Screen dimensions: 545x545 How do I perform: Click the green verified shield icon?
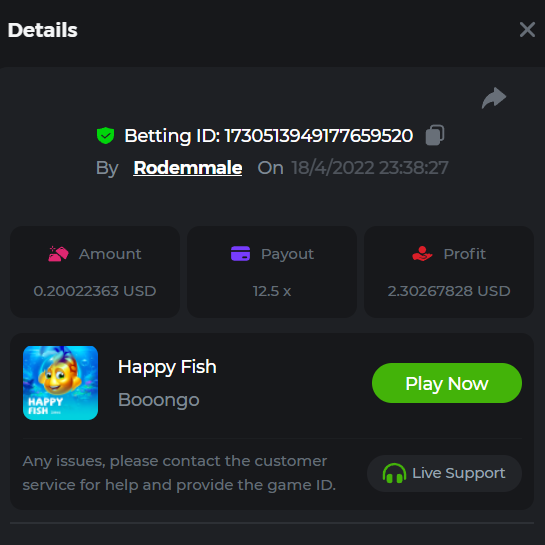tap(105, 135)
